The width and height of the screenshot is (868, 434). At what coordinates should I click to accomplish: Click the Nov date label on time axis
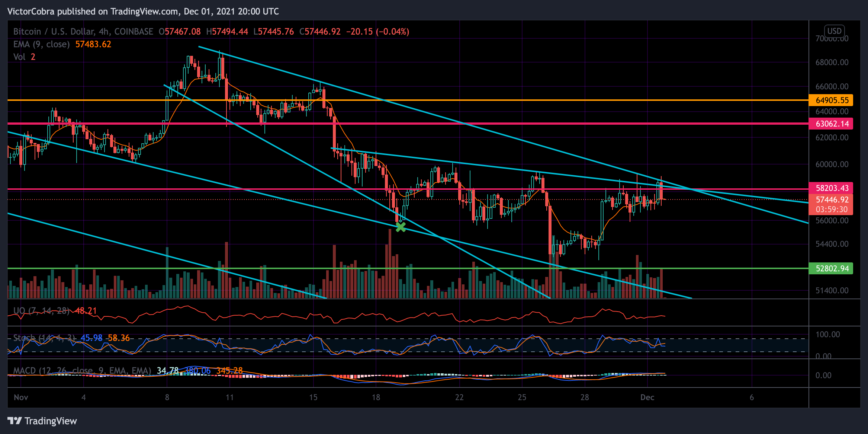[21, 397]
